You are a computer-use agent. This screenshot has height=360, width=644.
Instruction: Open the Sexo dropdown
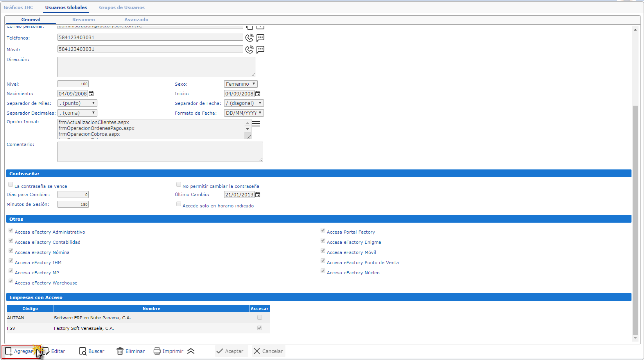click(241, 84)
